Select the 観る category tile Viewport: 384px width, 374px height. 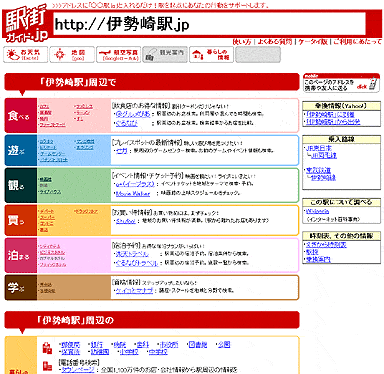coord(21,185)
